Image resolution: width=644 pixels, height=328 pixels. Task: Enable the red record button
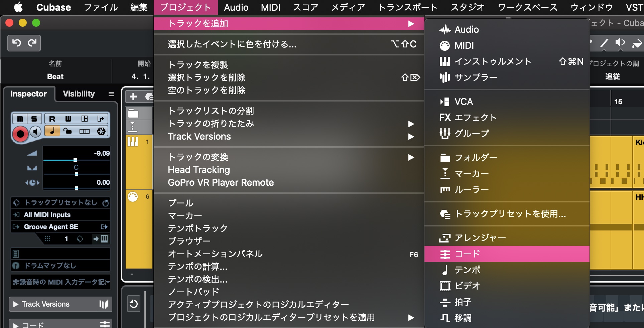point(20,134)
